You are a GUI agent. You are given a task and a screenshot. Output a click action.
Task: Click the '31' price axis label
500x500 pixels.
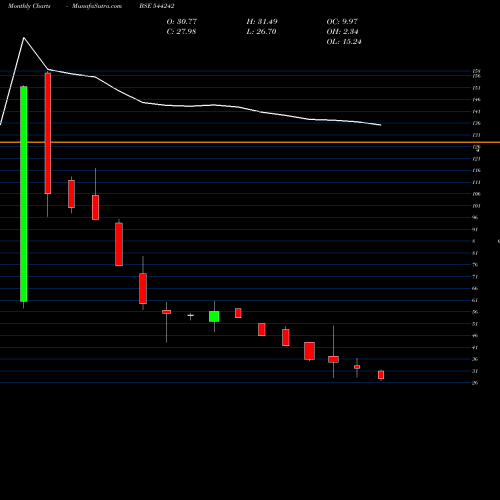click(475, 371)
